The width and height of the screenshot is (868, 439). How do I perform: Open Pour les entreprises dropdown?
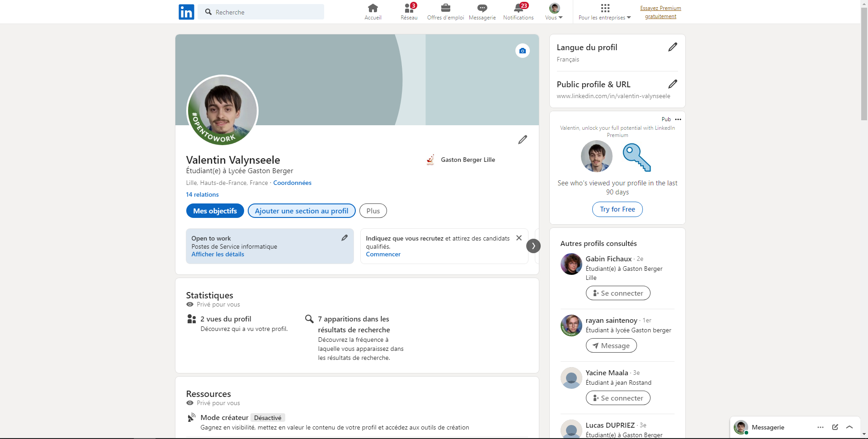click(x=605, y=12)
